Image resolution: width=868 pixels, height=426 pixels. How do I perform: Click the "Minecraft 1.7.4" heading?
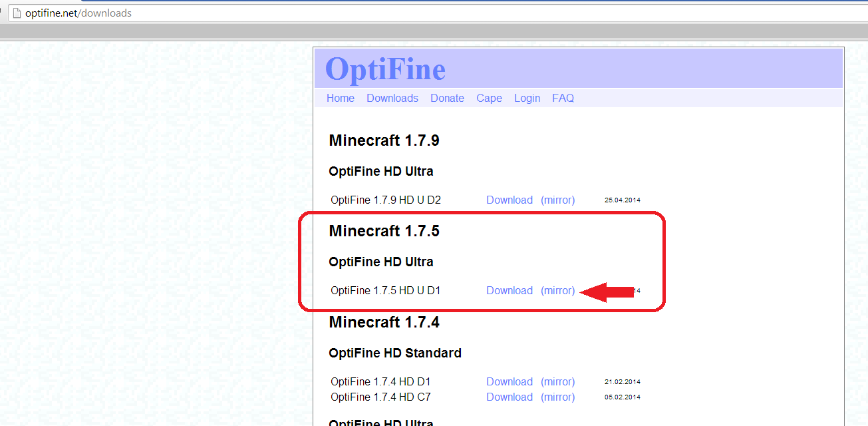(x=384, y=322)
